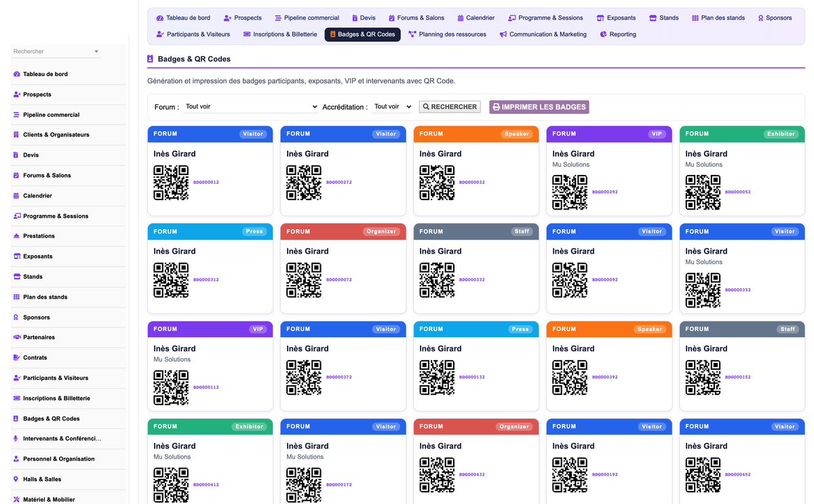Click the Calendrier sidebar icon

tap(17, 196)
